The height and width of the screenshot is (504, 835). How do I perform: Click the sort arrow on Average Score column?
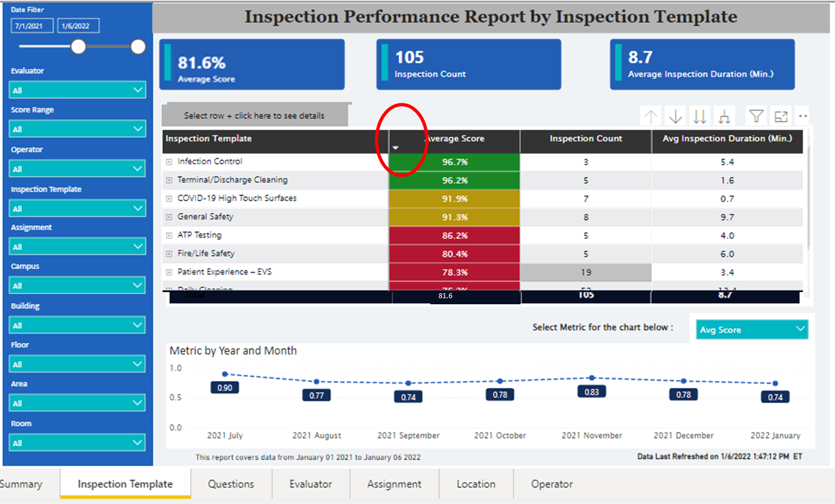[x=396, y=148]
